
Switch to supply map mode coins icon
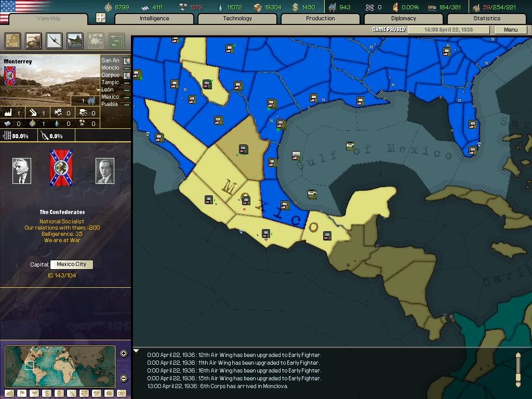(x=59, y=393)
